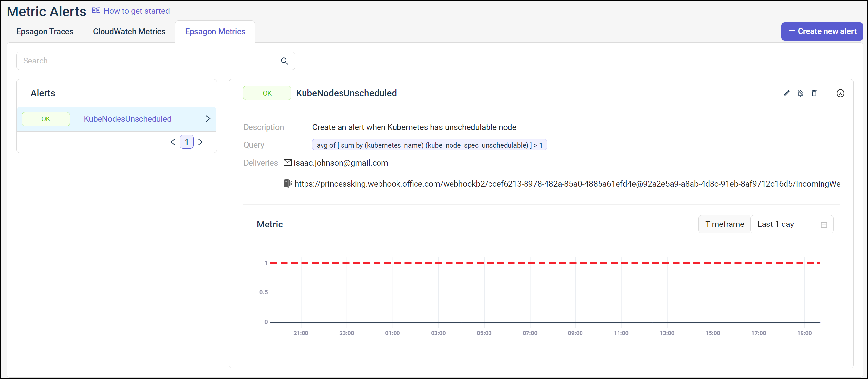Click the book icon beside How to get started
This screenshot has height=379, width=868.
(96, 11)
